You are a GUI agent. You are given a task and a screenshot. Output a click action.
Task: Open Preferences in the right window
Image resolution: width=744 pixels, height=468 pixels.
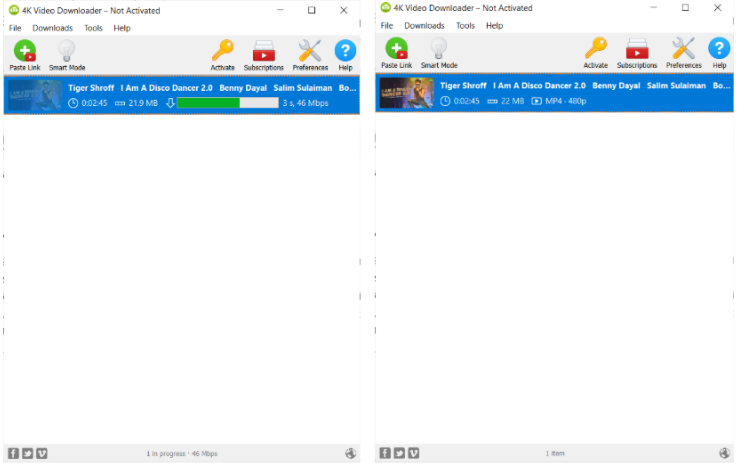(683, 53)
